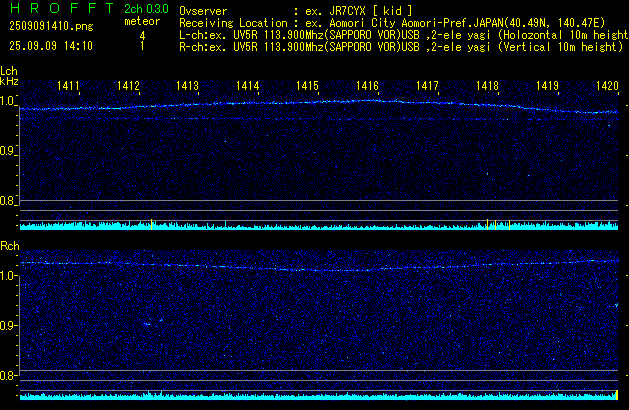Click the 'Ovserver : ex. JR7CYX [ kid ]' line
The width and height of the screenshot is (629, 410).
296,11
